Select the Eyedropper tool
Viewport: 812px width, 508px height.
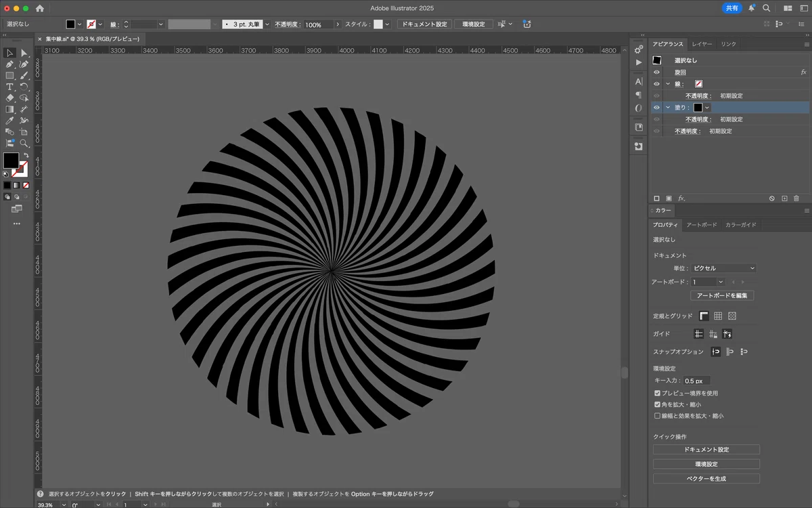[x=9, y=121]
